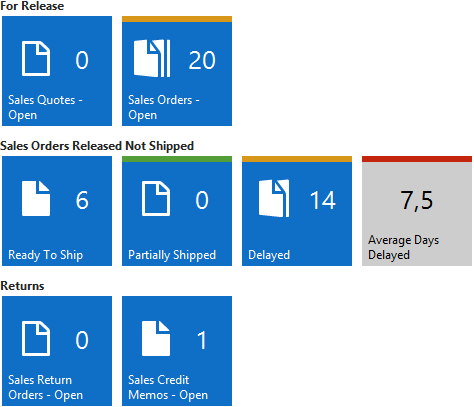Click the 7,5 average days value

tap(417, 201)
